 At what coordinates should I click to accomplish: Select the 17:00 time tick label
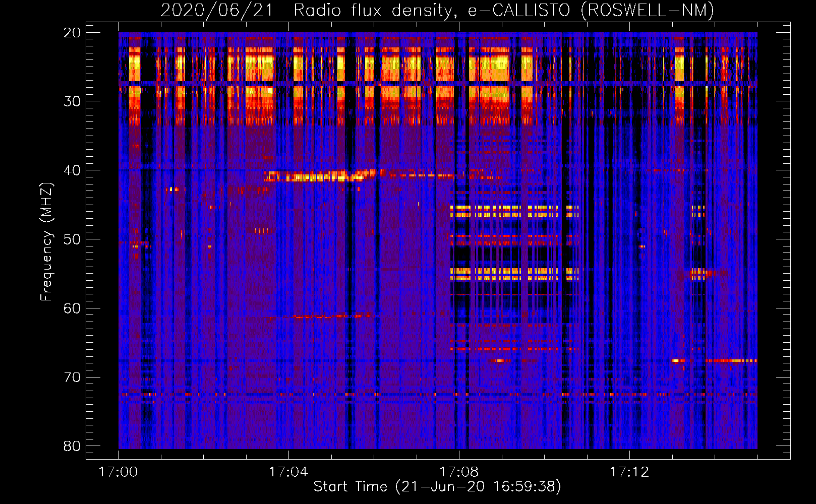point(118,472)
